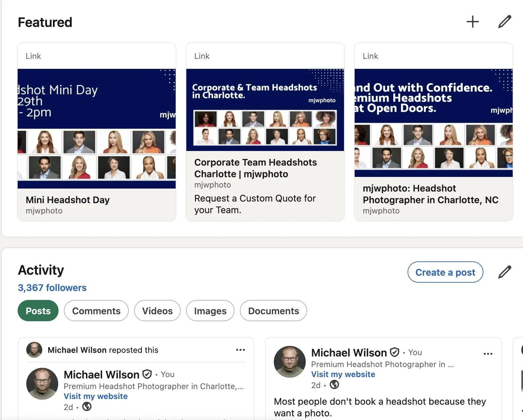Open the Mini Headshot Day featured link
The image size is (523, 420).
(x=68, y=200)
